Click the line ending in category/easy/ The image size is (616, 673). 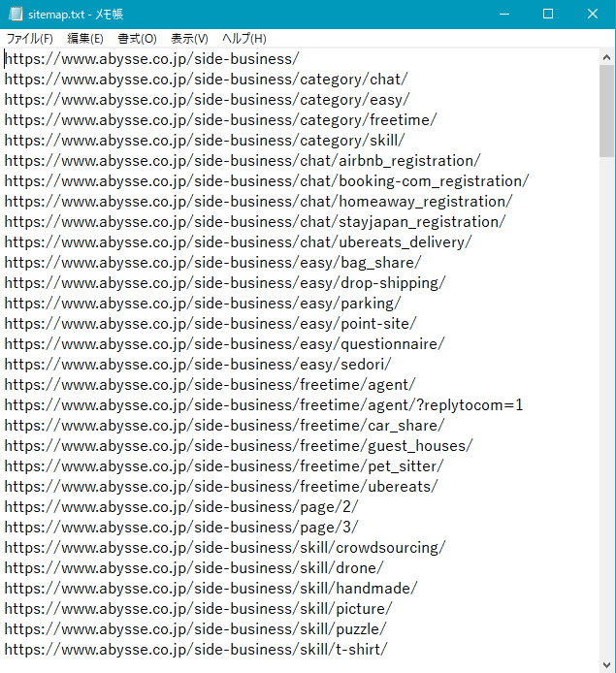pyautogui.click(x=207, y=100)
